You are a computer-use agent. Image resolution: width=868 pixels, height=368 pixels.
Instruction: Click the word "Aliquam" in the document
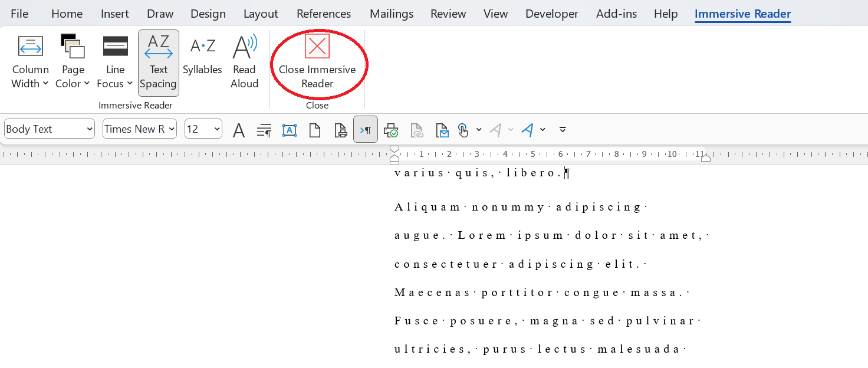[428, 207]
